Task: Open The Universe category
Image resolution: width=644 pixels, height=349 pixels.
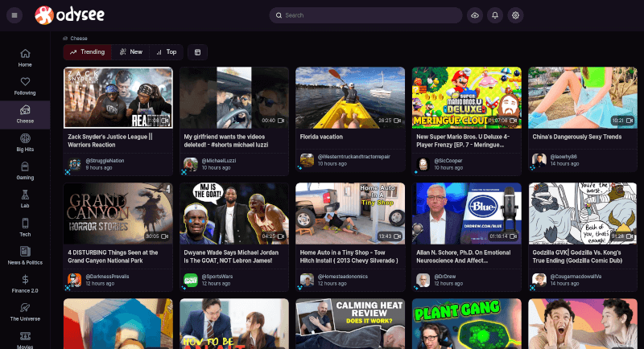Action: pos(25,313)
